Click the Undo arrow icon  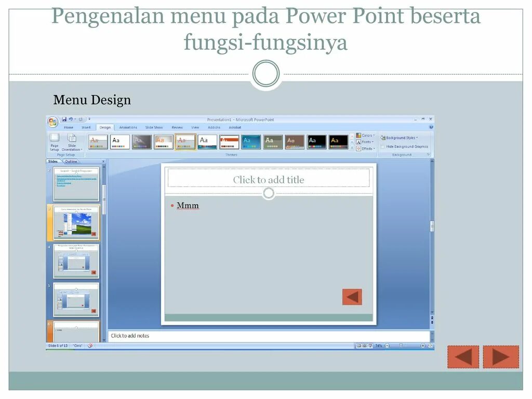pos(71,119)
